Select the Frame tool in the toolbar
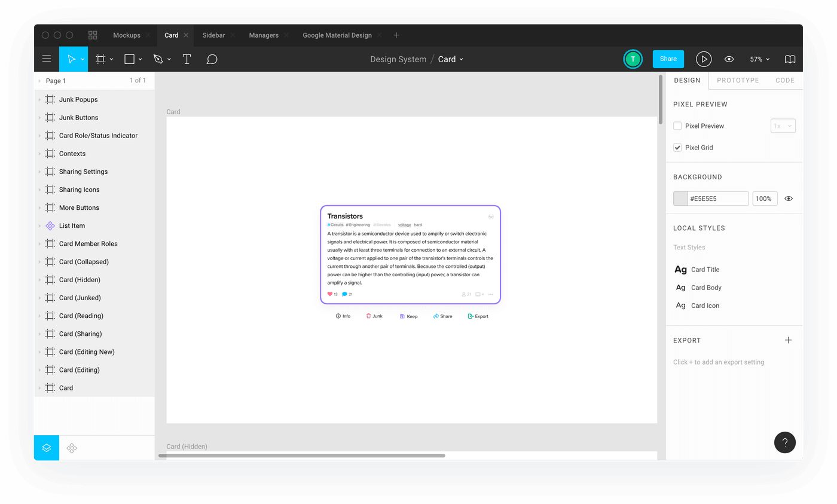This screenshot has height=504, width=837. point(100,59)
